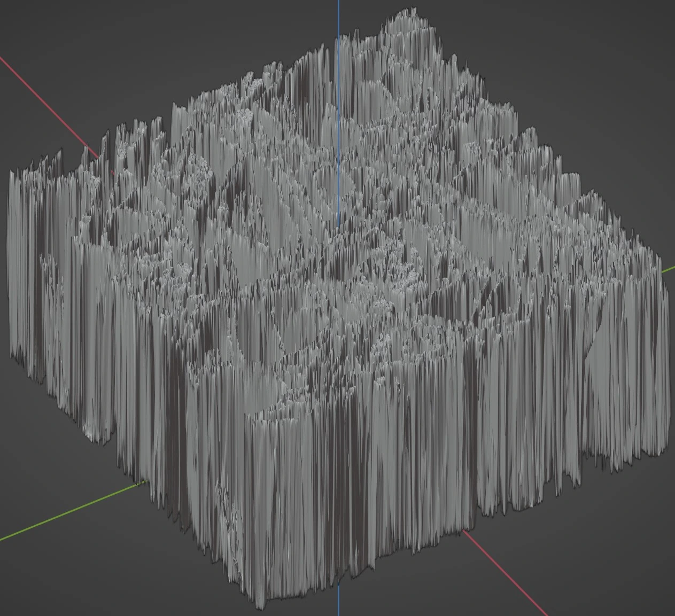675x616 pixels.
Task: Click empty background in bottom-right corner
Action: coord(631,577)
